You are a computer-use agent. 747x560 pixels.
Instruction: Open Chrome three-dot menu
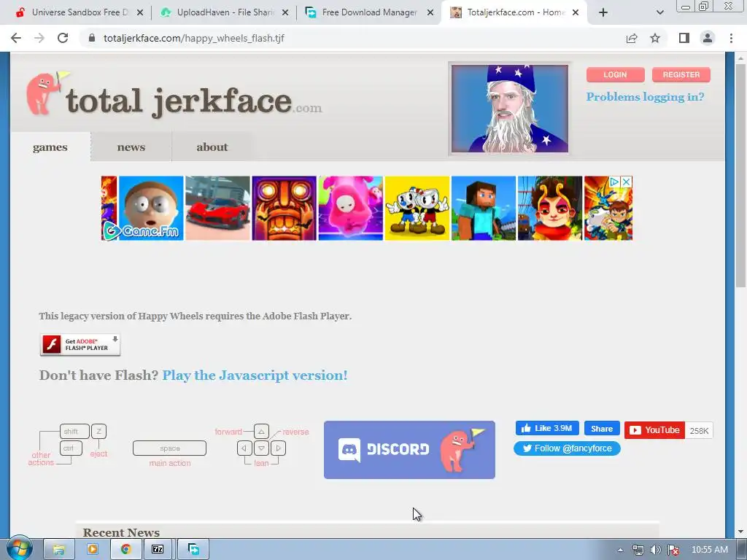pos(731,38)
